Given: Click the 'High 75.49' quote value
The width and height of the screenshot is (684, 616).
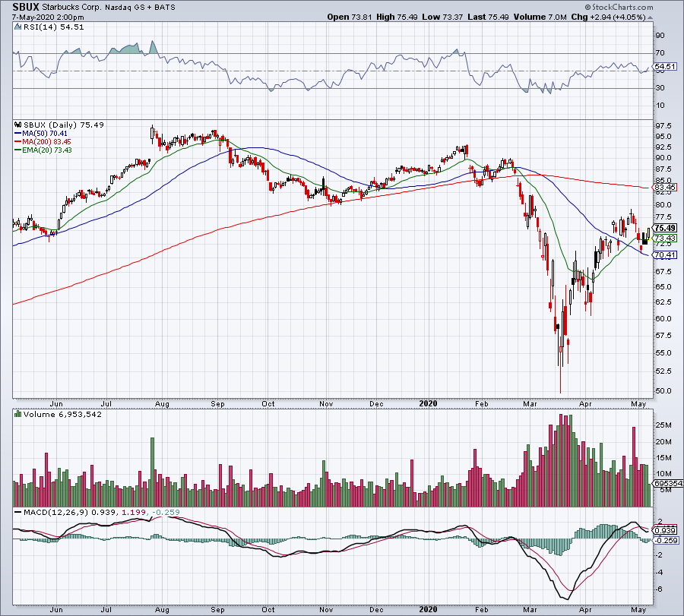Looking at the screenshot, I should (397, 17).
